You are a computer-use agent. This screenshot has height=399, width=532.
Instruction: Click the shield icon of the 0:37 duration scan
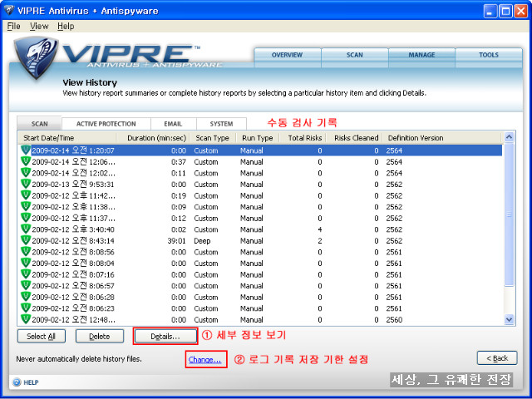[x=26, y=161]
